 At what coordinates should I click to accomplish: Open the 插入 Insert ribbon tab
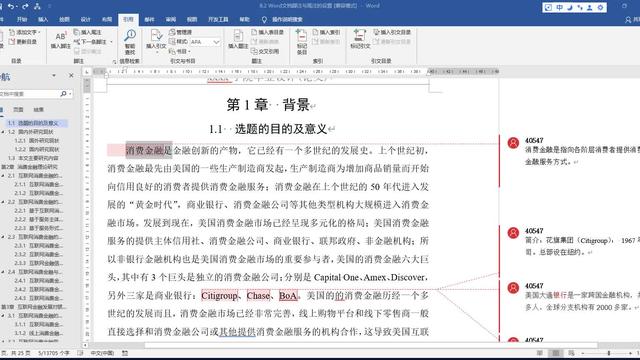point(43,19)
